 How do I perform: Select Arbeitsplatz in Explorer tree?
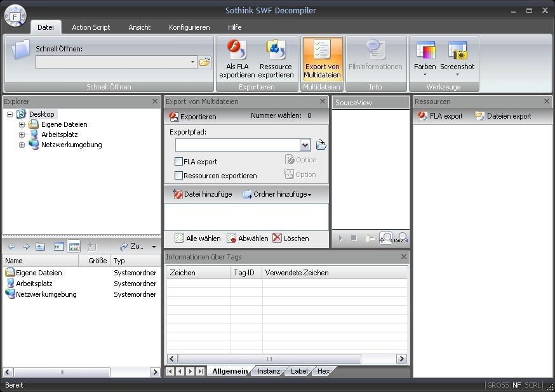tap(59, 134)
